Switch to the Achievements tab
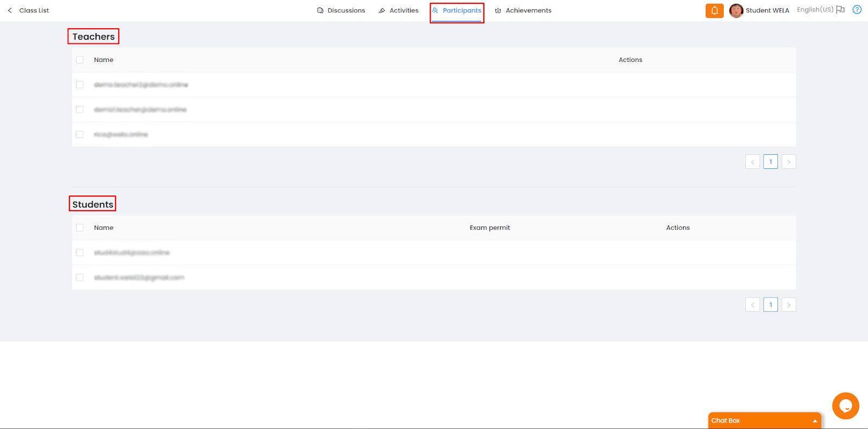Image resolution: width=868 pixels, height=429 pixels. (x=523, y=10)
